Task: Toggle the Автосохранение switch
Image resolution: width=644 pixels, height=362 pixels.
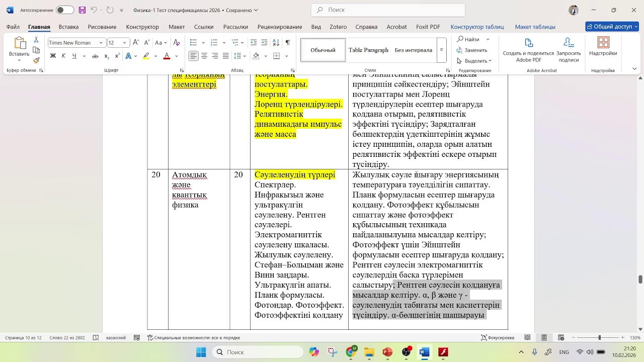Action: click(65, 10)
